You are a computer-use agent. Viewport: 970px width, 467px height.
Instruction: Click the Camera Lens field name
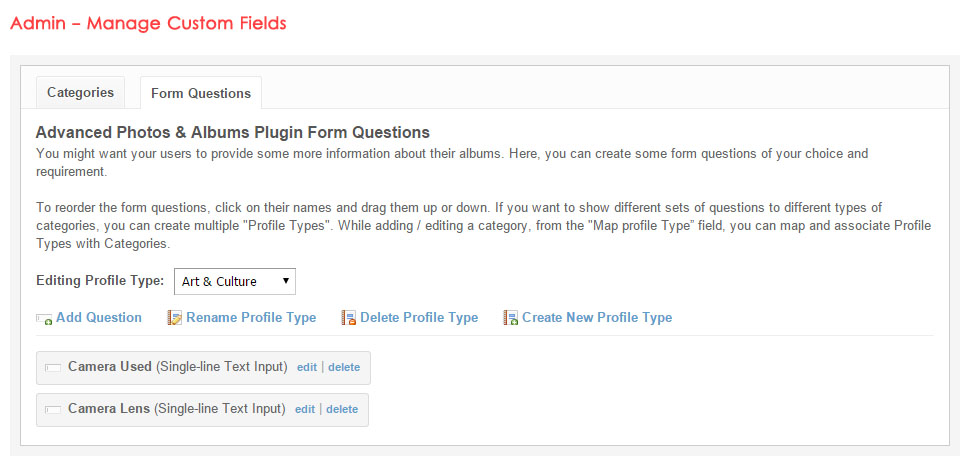pos(109,409)
